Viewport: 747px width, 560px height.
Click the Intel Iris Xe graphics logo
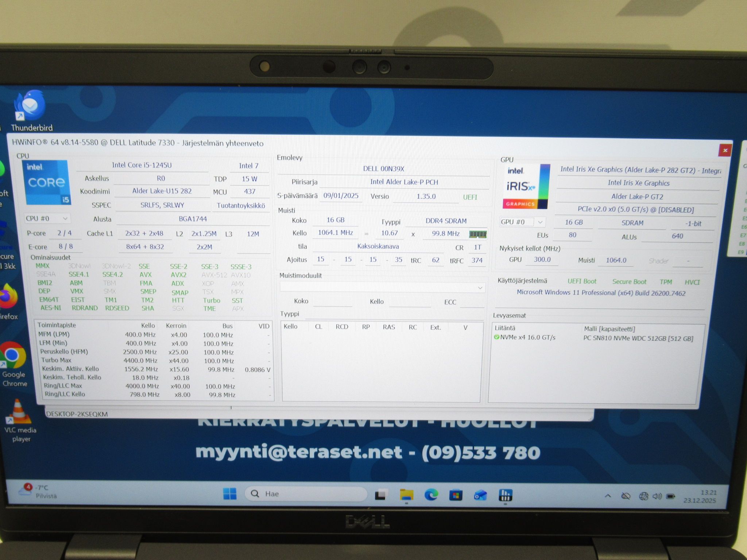526,186
